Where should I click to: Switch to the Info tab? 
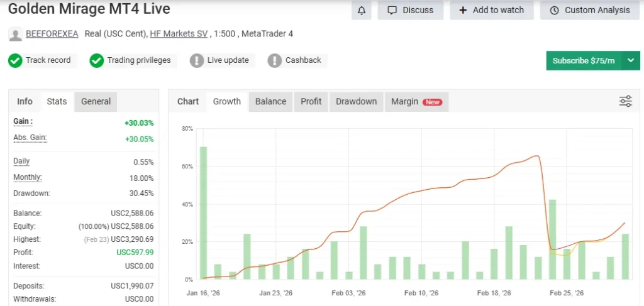(x=25, y=101)
